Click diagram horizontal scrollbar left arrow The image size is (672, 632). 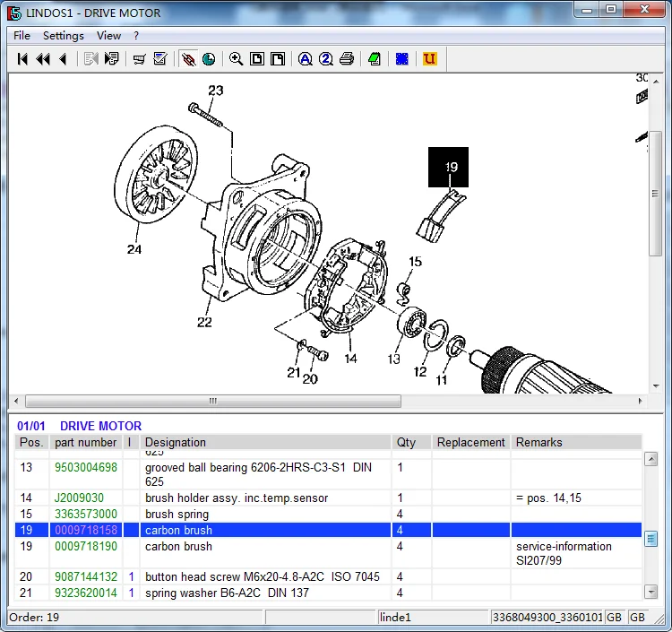[16, 401]
